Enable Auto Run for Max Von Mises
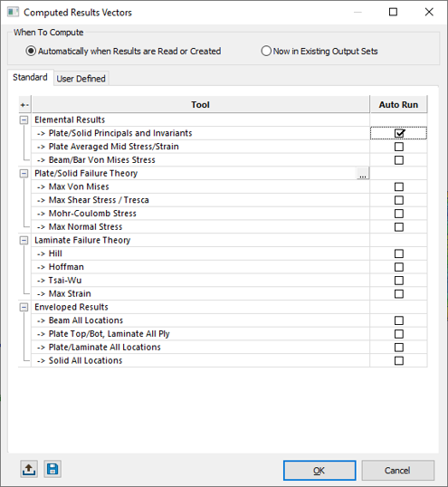 click(x=399, y=187)
